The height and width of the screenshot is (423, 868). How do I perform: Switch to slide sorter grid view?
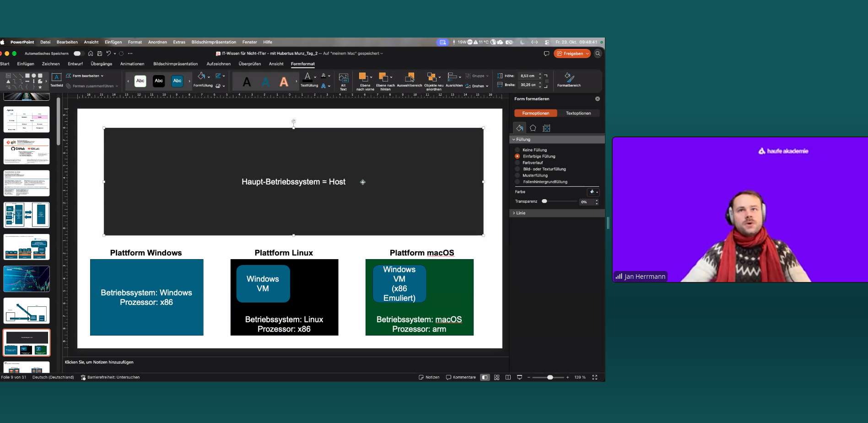[496, 377]
